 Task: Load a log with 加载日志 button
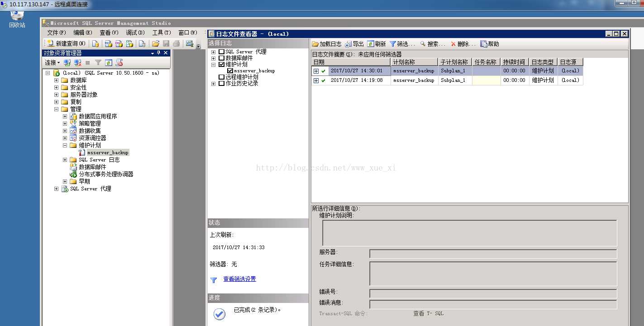tap(327, 44)
